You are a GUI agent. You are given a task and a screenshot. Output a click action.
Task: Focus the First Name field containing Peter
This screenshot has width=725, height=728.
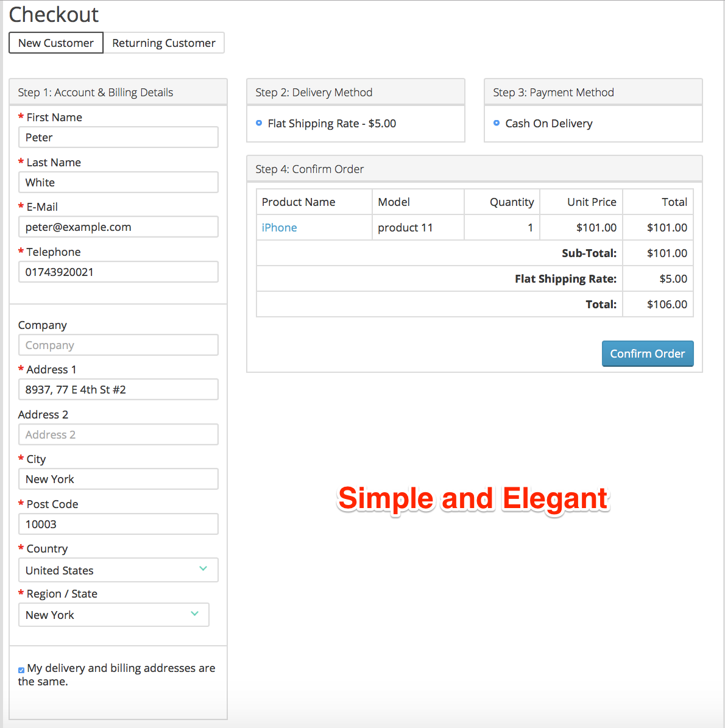(x=118, y=138)
